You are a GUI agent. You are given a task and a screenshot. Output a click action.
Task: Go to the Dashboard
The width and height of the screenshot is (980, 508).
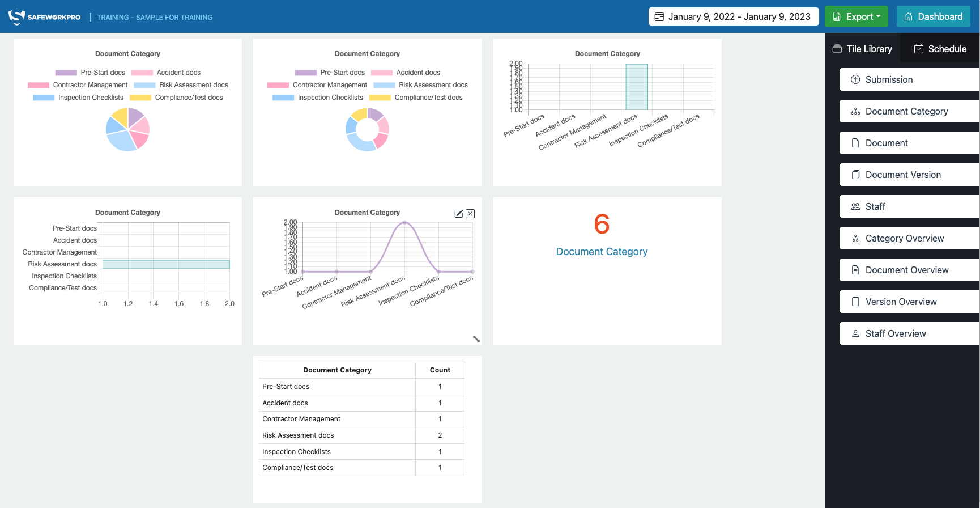coord(934,16)
